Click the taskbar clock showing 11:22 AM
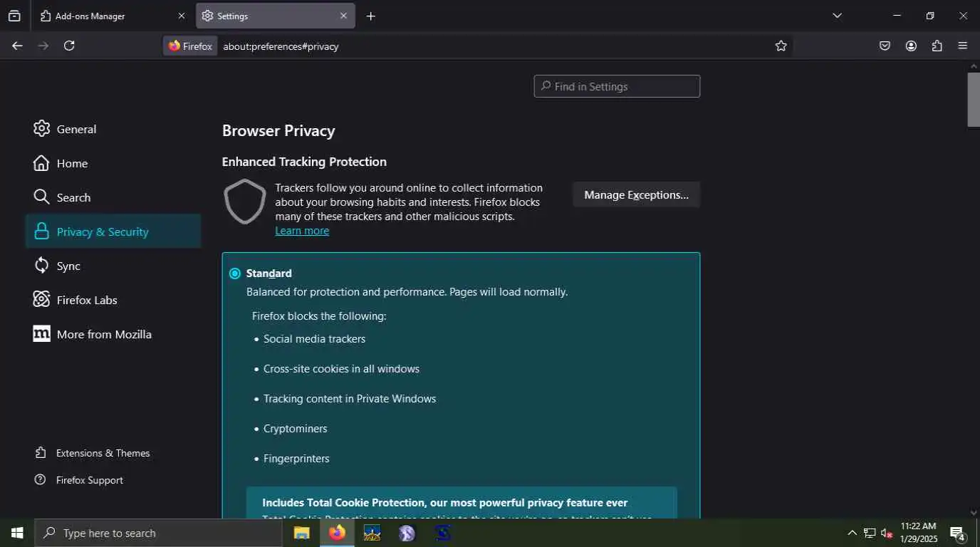980x547 pixels. click(x=919, y=533)
